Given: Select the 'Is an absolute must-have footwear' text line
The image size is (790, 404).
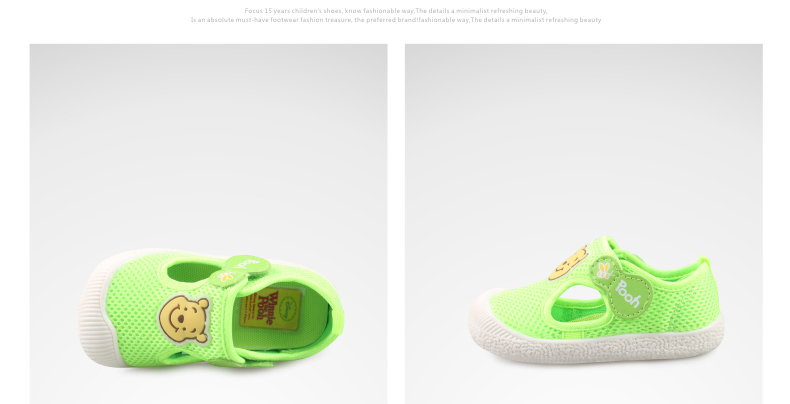Looking at the screenshot, I should pos(396,20).
